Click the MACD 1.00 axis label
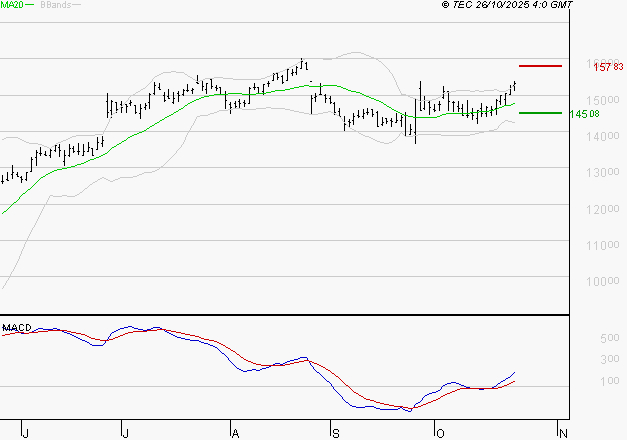Viewport: 627px width, 440px height. [x=610, y=381]
